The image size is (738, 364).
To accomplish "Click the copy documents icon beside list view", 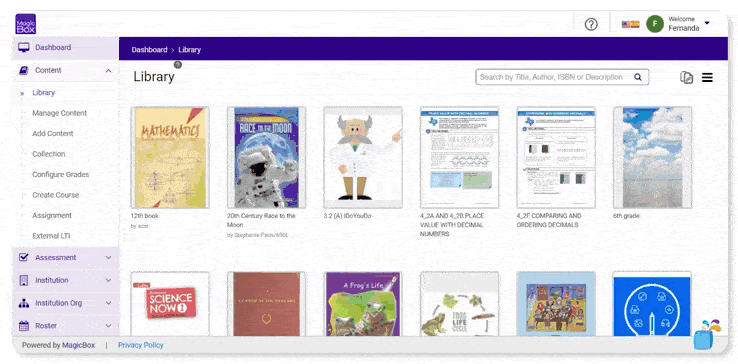I will (x=686, y=78).
